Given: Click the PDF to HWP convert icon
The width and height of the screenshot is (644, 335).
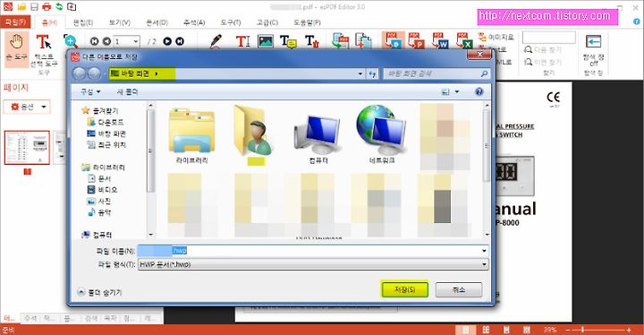Looking at the screenshot, I should (393, 40).
